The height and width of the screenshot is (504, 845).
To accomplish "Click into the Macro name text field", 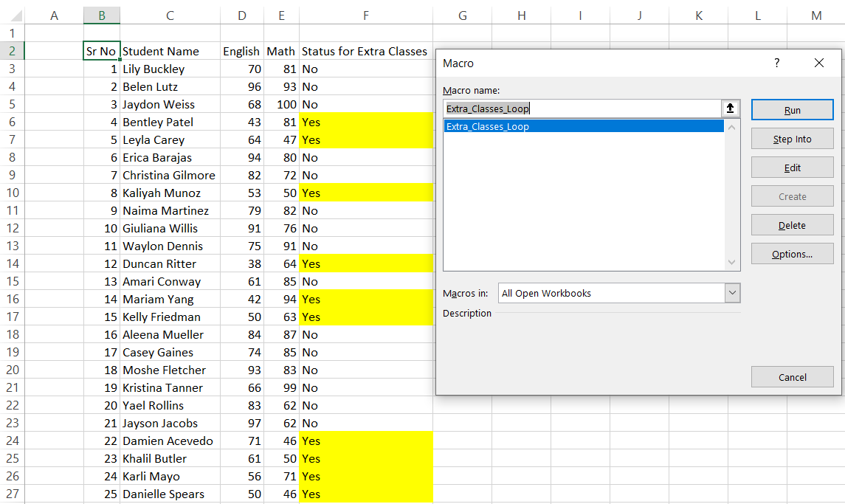I will click(x=583, y=108).
